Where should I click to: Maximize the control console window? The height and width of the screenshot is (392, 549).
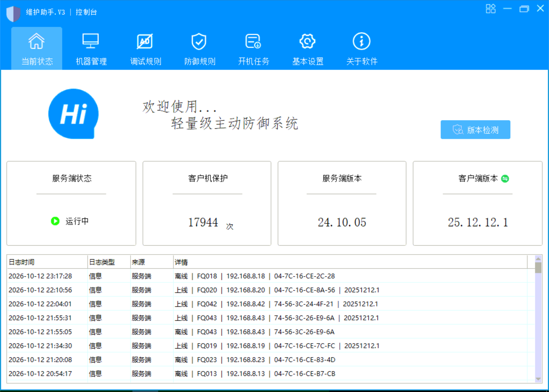pyautogui.click(x=524, y=9)
